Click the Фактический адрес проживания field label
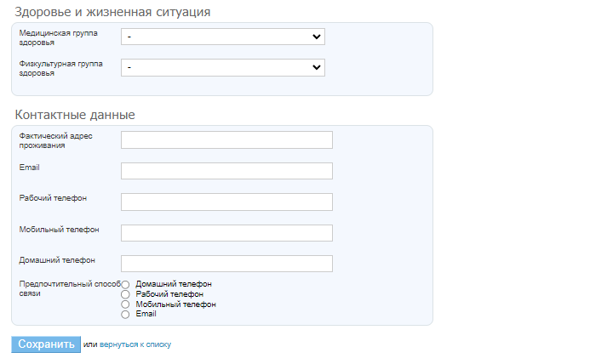 tap(55, 140)
